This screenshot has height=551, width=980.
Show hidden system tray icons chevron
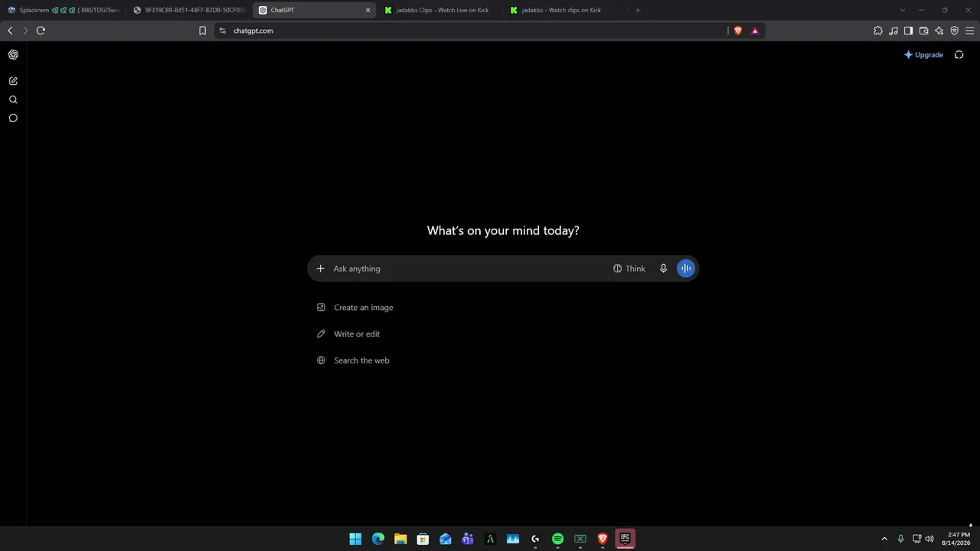tap(884, 539)
